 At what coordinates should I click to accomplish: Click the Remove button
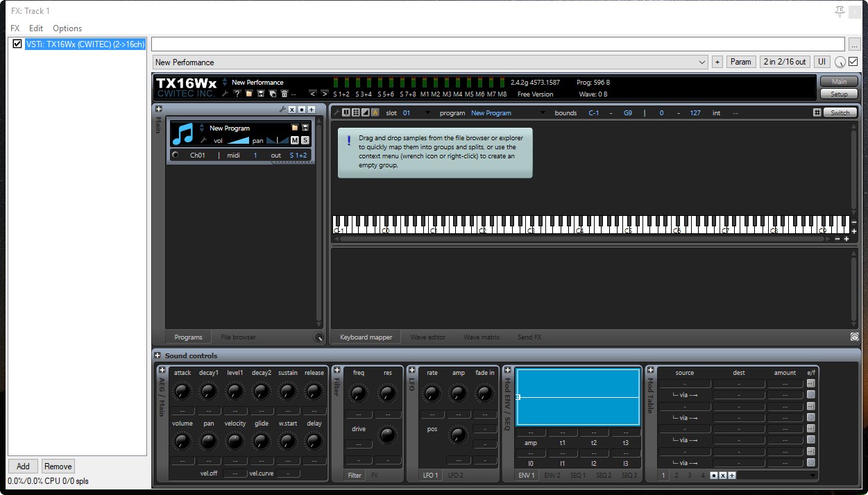58,467
